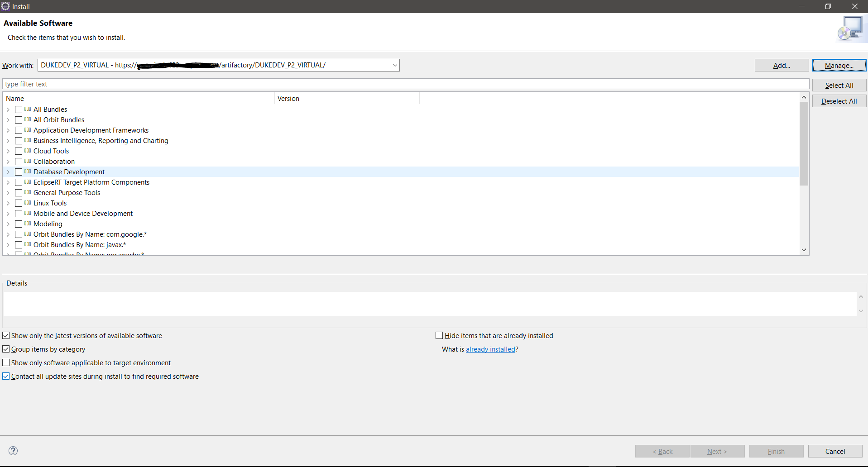
Task: Click the Add... repository button
Action: click(782, 65)
